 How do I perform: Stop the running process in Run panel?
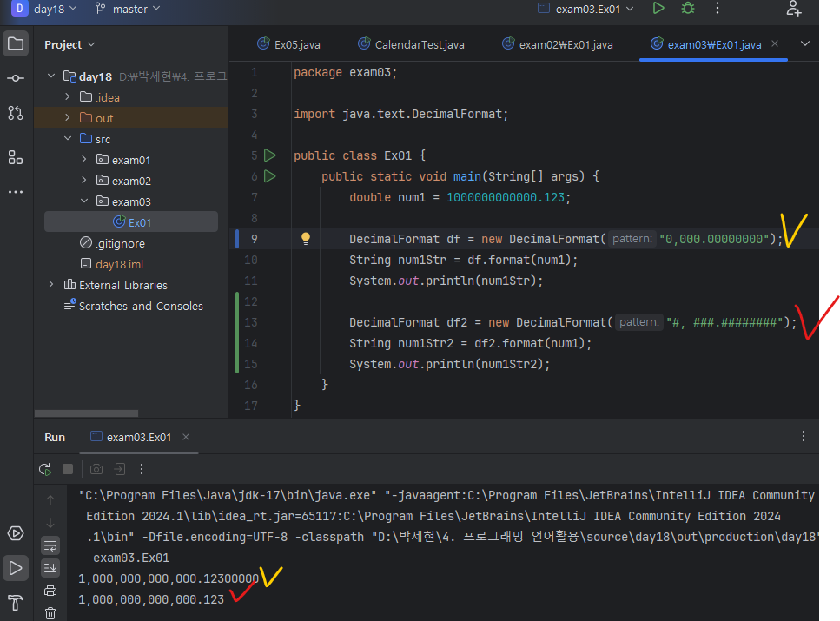coord(68,469)
